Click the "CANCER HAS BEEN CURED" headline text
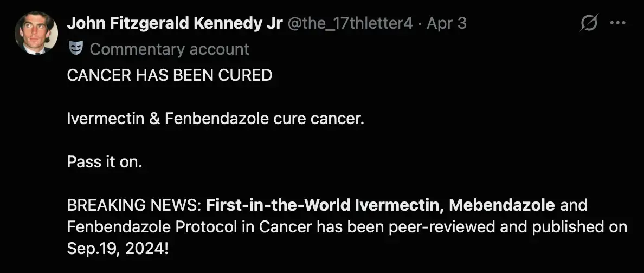Viewport: 644px width, 273px height. tap(170, 75)
